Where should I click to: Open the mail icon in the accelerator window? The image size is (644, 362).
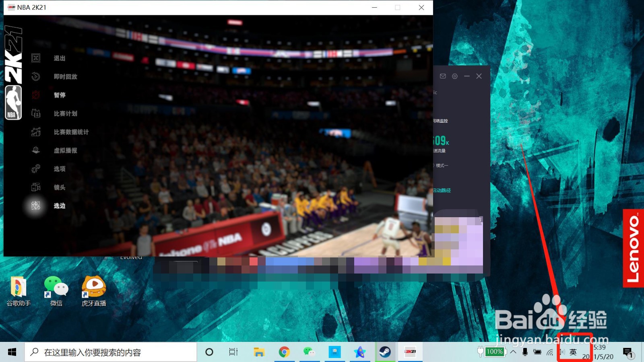443,76
